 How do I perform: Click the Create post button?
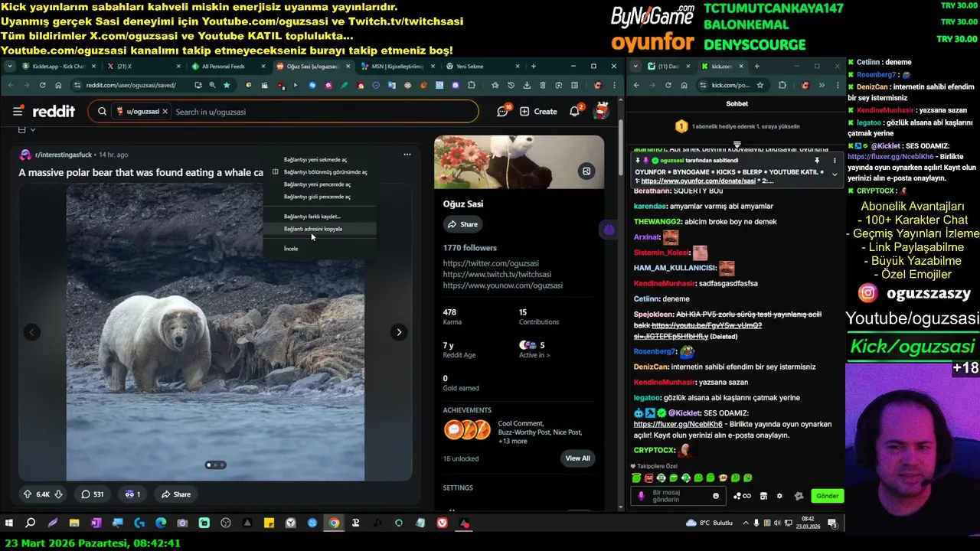click(538, 112)
